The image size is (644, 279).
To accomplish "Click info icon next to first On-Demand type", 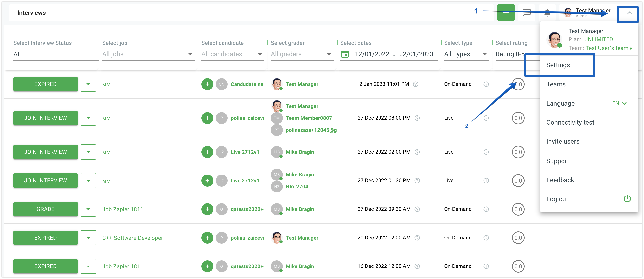I will pos(486,84).
